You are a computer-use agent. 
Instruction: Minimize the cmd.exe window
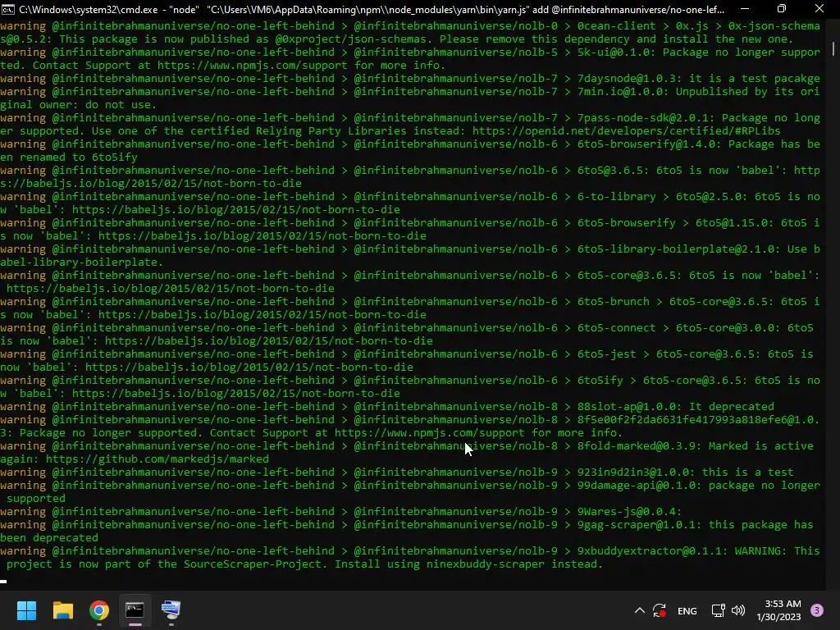745,9
